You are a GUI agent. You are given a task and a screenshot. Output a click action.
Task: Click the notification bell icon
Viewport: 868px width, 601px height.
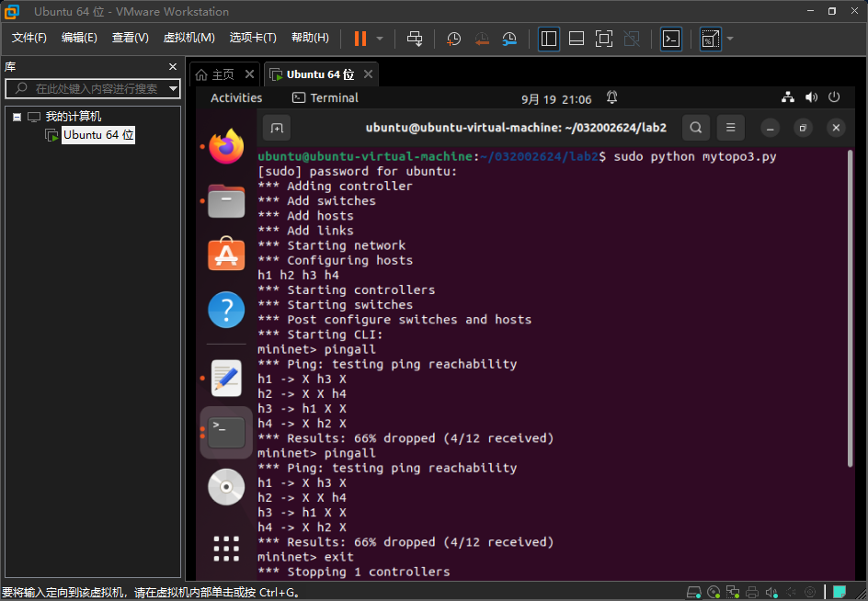611,98
